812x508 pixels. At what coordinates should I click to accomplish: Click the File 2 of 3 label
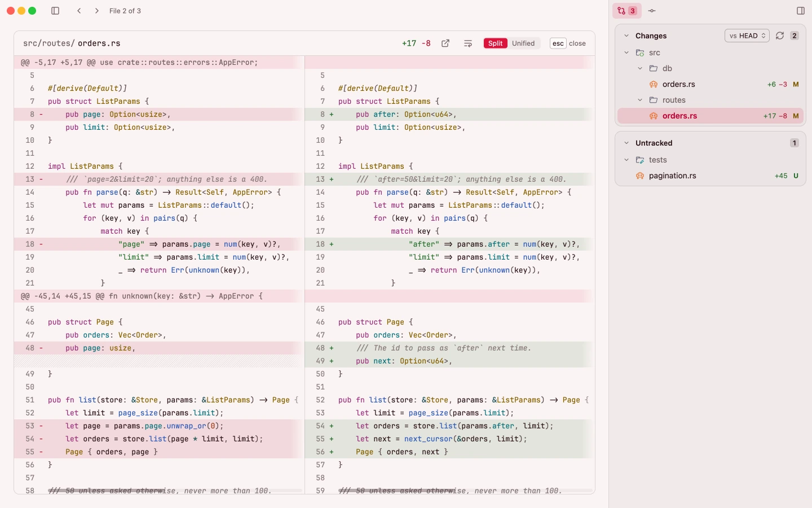(125, 11)
